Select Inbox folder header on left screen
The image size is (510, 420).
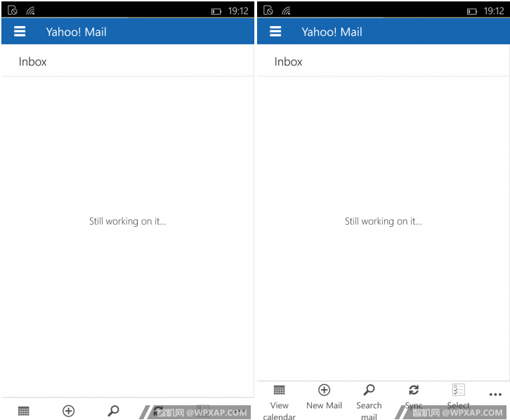coord(33,62)
